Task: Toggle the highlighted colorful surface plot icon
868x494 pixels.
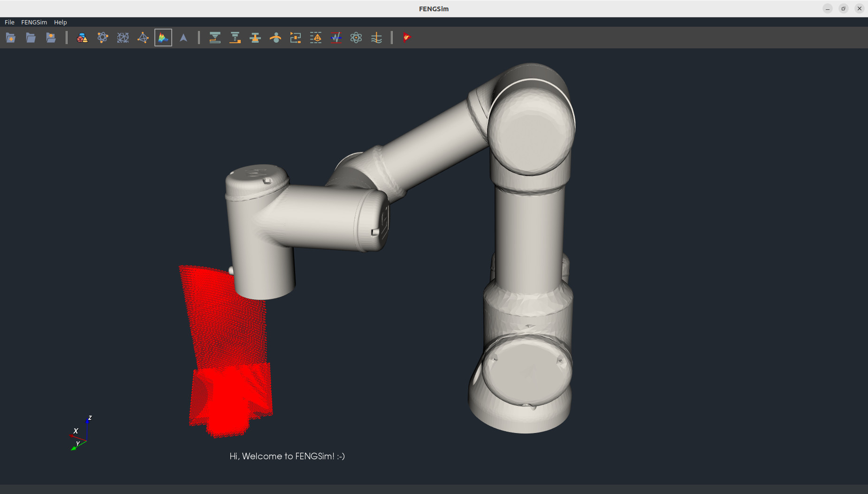Action: point(163,38)
